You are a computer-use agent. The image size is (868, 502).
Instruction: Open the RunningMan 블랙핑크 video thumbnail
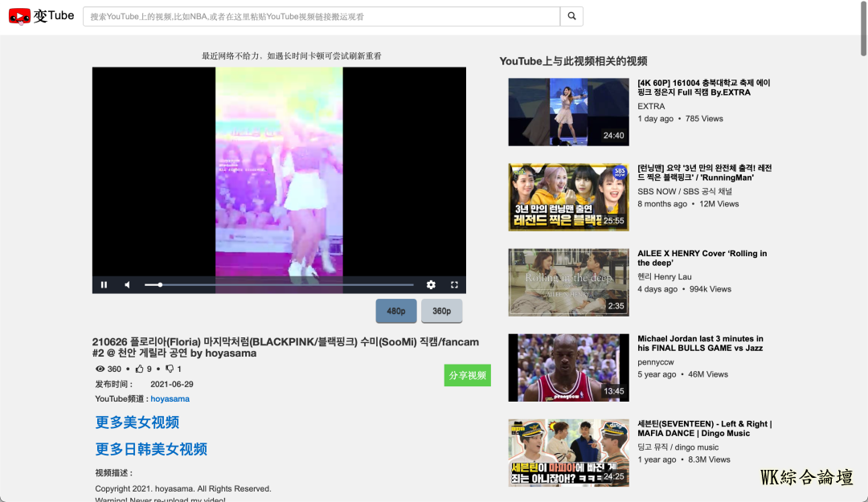coord(568,197)
